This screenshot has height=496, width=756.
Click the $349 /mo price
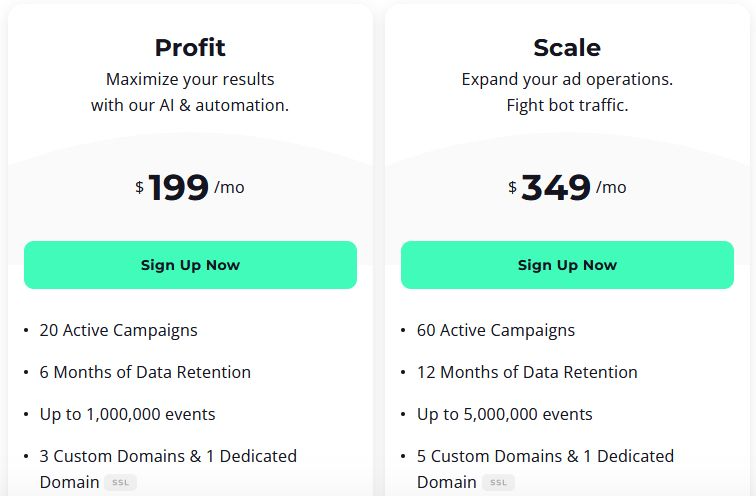point(567,187)
